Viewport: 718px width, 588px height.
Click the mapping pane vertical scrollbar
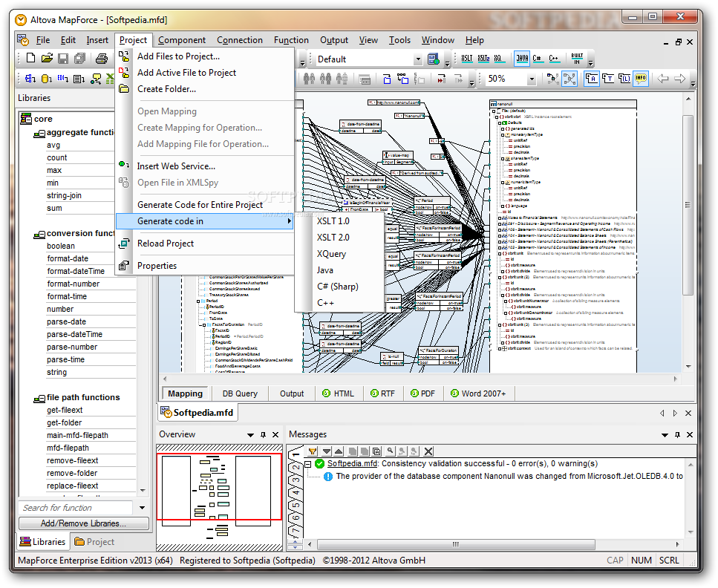pyautogui.click(x=688, y=205)
